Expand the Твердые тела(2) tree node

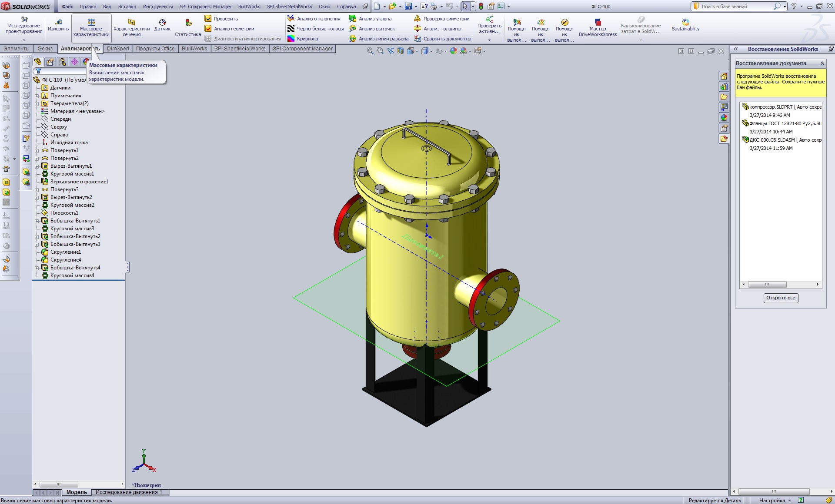tap(37, 103)
